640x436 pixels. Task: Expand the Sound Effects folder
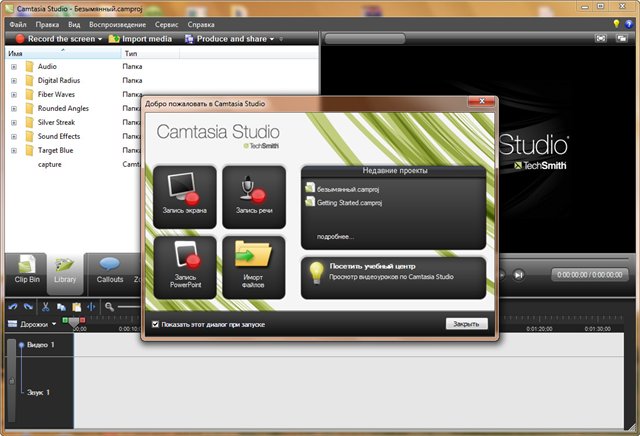click(14, 136)
